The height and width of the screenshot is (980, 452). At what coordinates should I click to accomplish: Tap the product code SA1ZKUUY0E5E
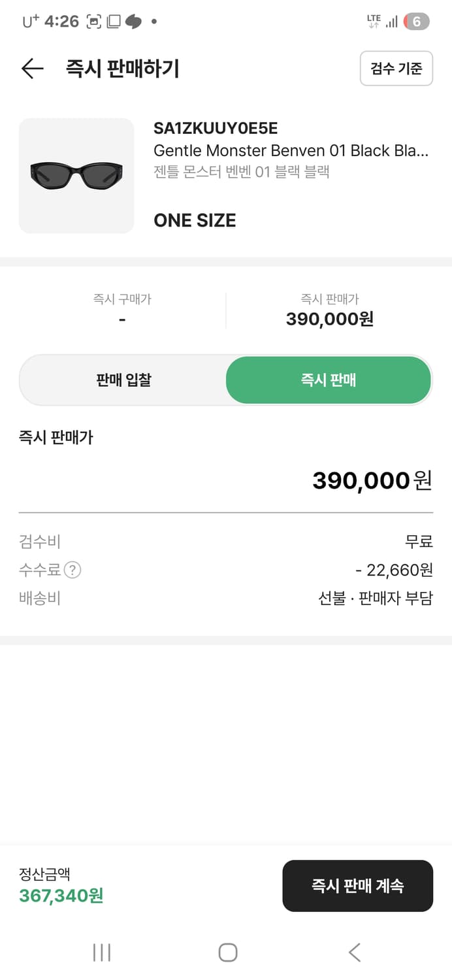tap(216, 129)
